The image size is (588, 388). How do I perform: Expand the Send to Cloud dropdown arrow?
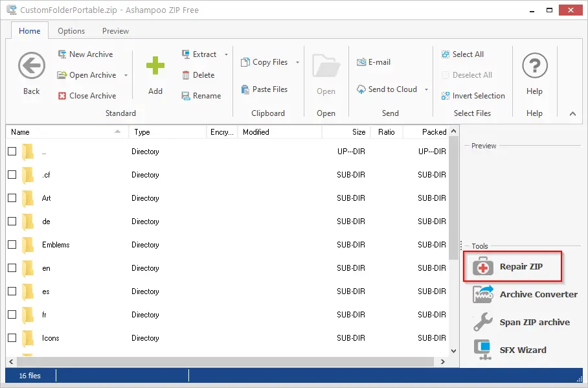tap(426, 89)
